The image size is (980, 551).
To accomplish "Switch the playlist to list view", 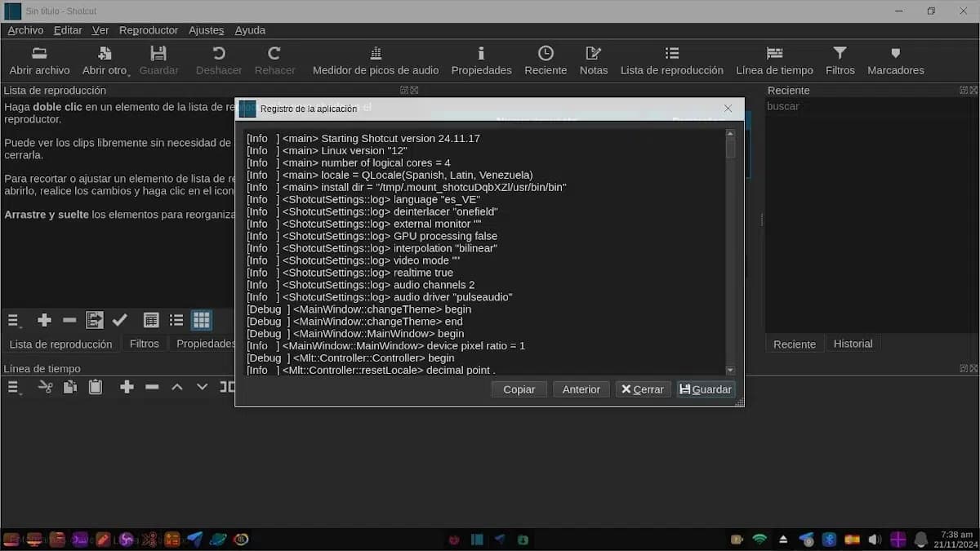I will coord(176,320).
